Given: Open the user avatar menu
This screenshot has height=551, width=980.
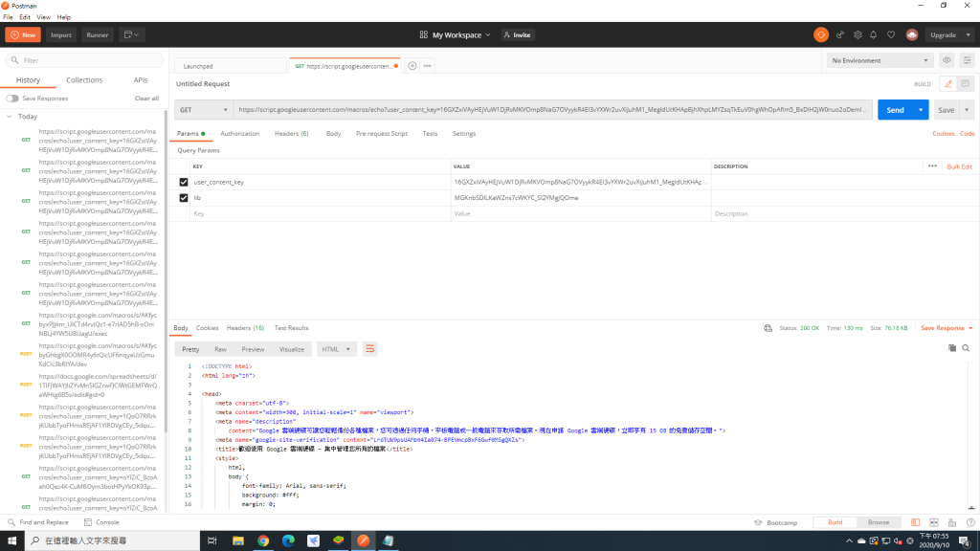Looking at the screenshot, I should [x=912, y=35].
